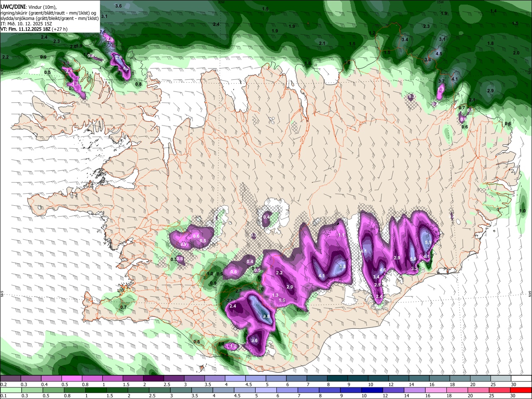The width and height of the screenshot is (532, 399).
Task: Click the 5.9 snowfall value on the map
Action: tap(429, 242)
